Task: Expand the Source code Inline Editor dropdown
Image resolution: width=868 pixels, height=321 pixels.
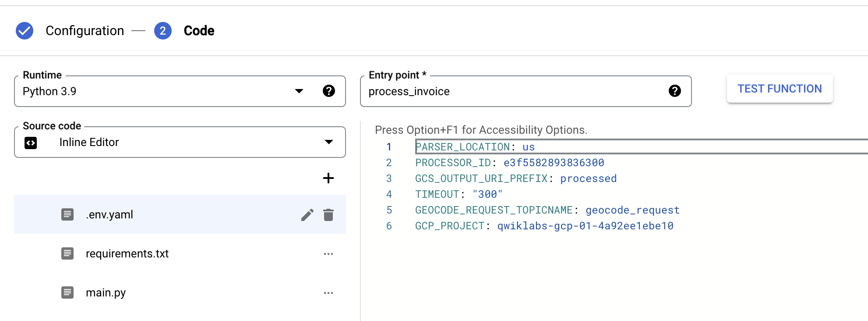Action: tap(180, 142)
